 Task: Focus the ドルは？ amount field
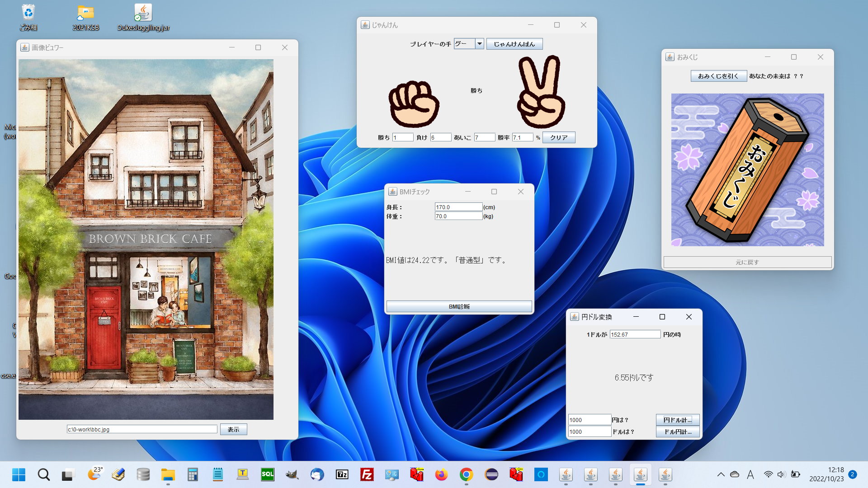tap(590, 432)
